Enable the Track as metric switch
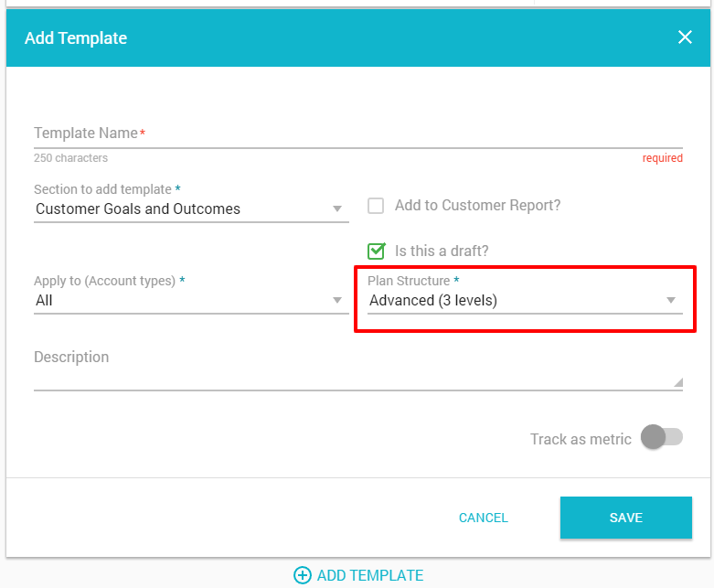The width and height of the screenshot is (714, 588). coord(662,437)
